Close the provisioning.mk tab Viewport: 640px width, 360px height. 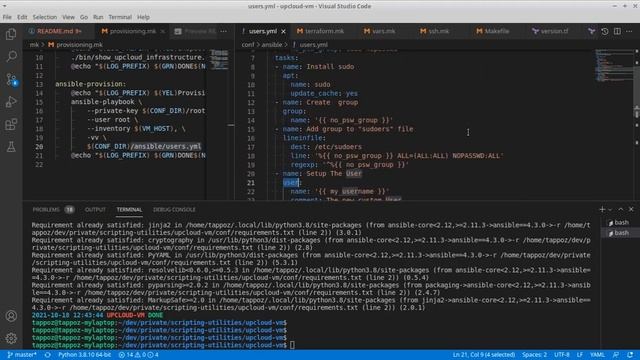(x=163, y=31)
